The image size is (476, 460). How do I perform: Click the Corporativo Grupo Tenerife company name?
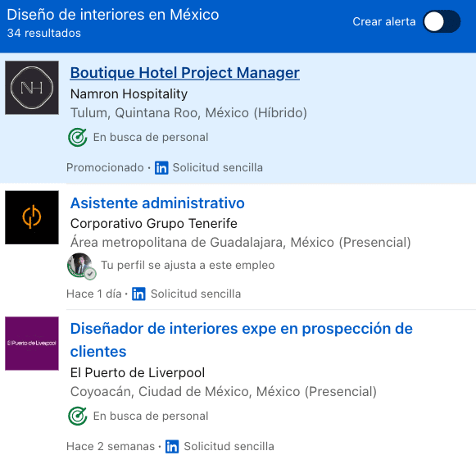[x=153, y=223]
